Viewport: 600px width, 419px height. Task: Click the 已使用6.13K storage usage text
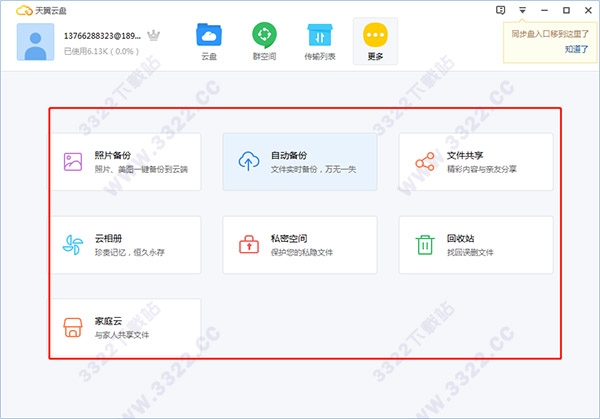(101, 51)
